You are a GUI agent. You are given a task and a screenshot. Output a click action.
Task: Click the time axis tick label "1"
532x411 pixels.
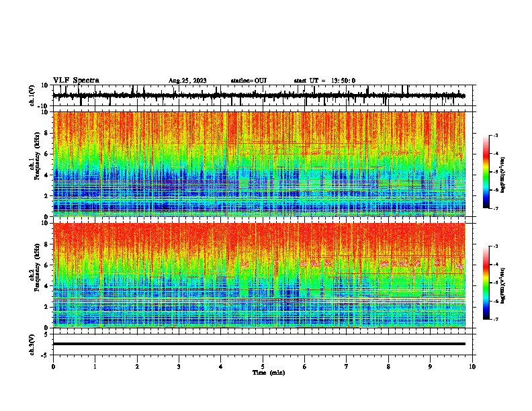click(95, 367)
